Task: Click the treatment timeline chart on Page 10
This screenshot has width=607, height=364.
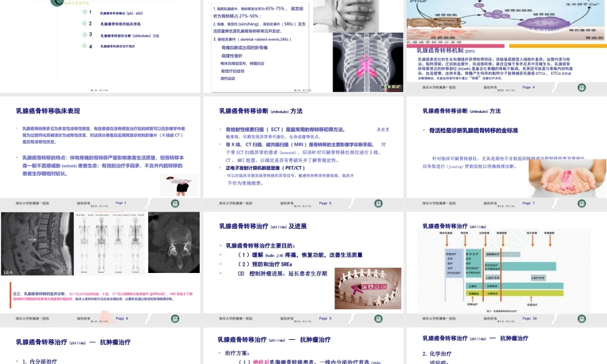Action: [504, 267]
